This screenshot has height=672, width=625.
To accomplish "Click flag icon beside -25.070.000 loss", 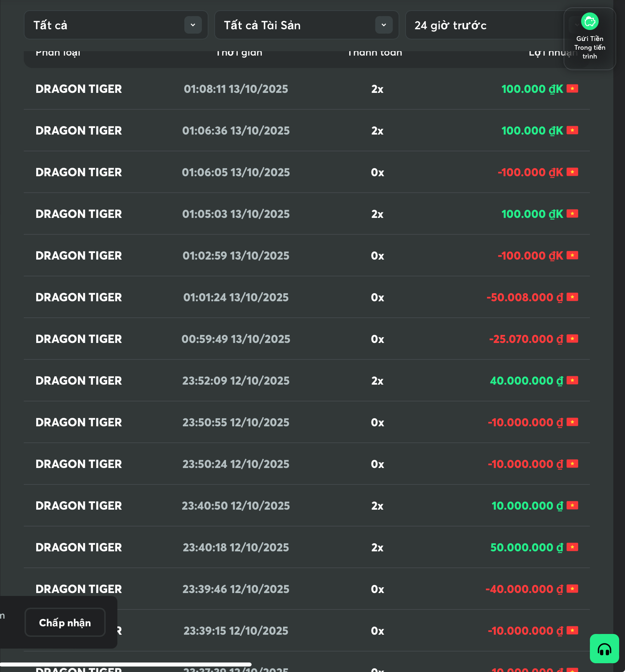I will tap(572, 339).
